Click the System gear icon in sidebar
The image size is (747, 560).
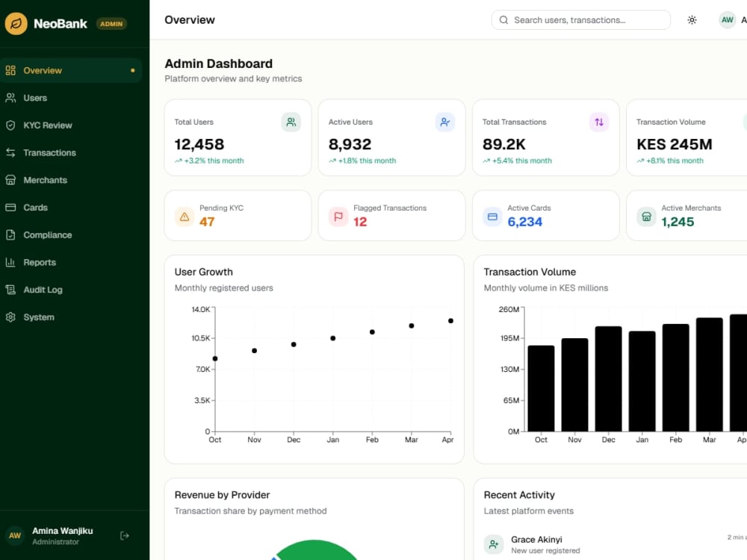tap(10, 317)
